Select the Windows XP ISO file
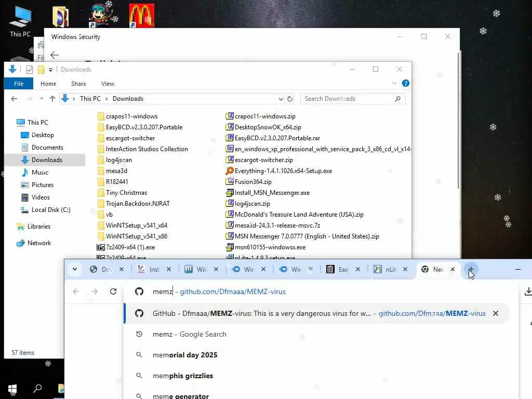Screen dimensions: 532x399 click(318, 149)
